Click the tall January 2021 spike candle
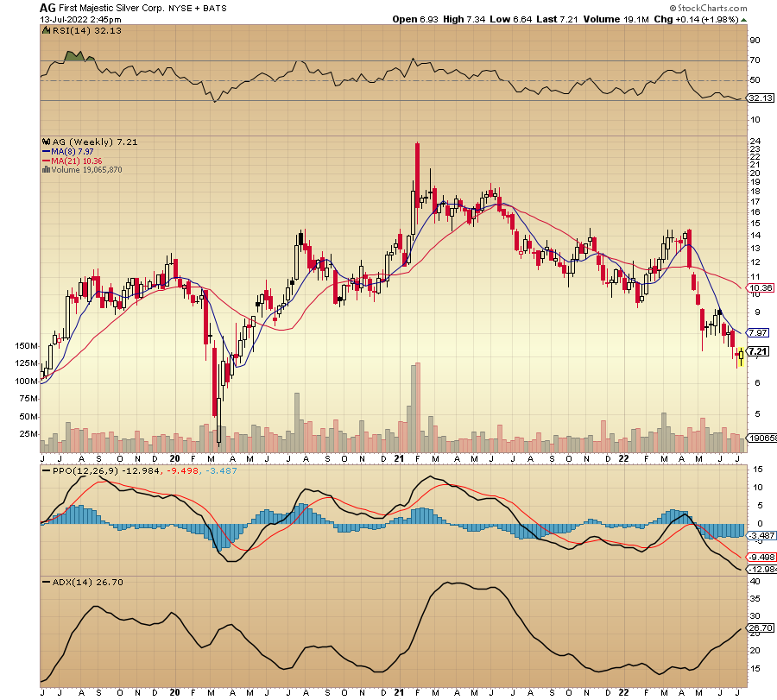This screenshot has height=700, width=777. coord(417,183)
